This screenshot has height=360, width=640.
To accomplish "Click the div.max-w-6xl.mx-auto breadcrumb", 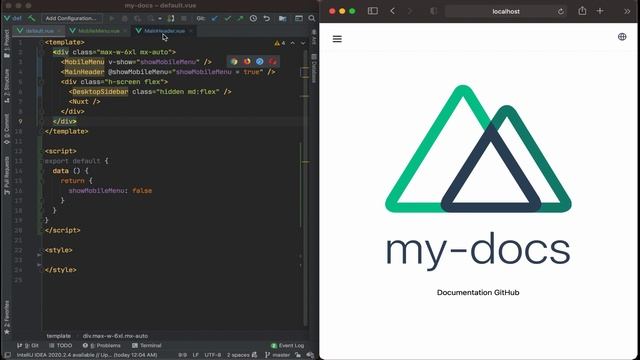I will 115,336.
